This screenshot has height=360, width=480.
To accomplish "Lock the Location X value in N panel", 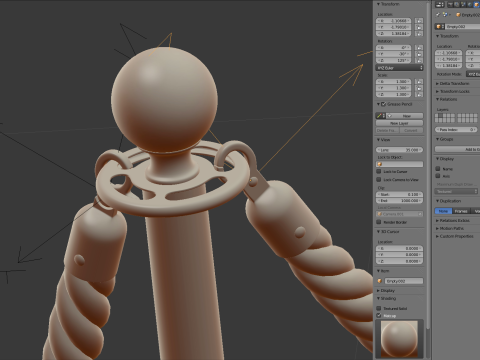I will pos(419,21).
